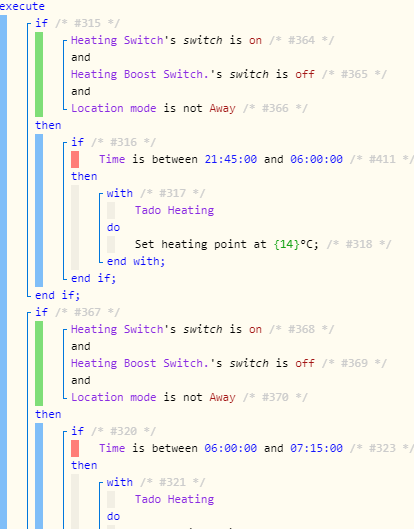The image size is (414, 529).
Task: Click red marker beside 06:00:00 time condition
Action: 75,448
